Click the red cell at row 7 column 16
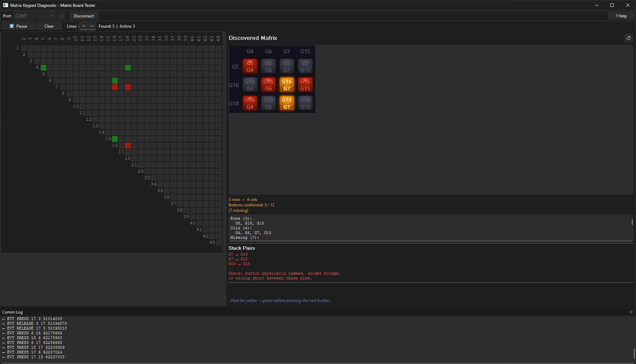 tap(115, 87)
